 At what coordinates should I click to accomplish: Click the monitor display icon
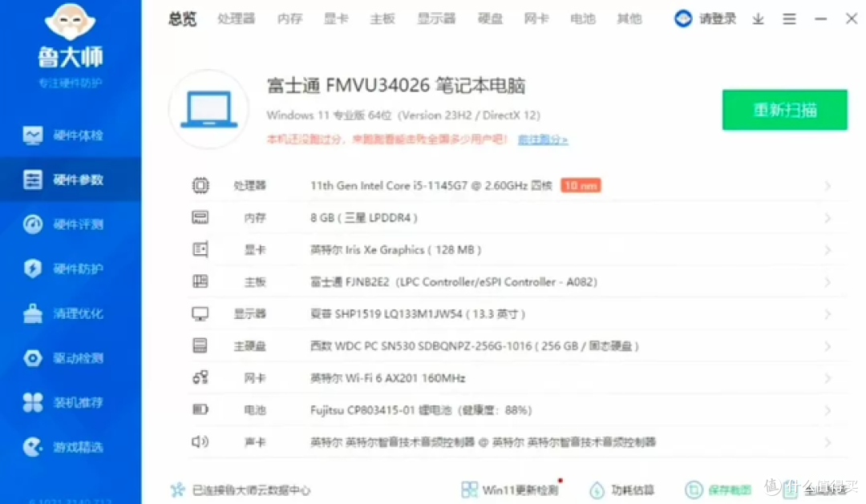click(200, 314)
